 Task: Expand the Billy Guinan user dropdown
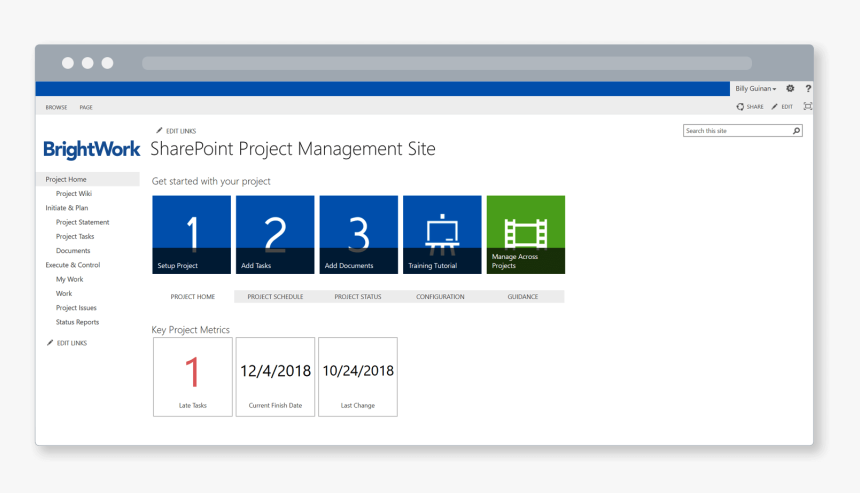(755, 88)
